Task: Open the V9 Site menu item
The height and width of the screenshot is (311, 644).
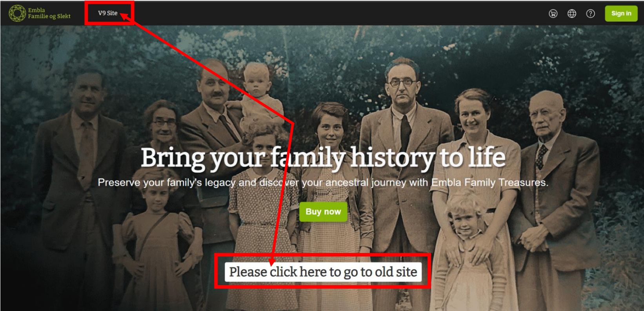Action: pos(108,13)
